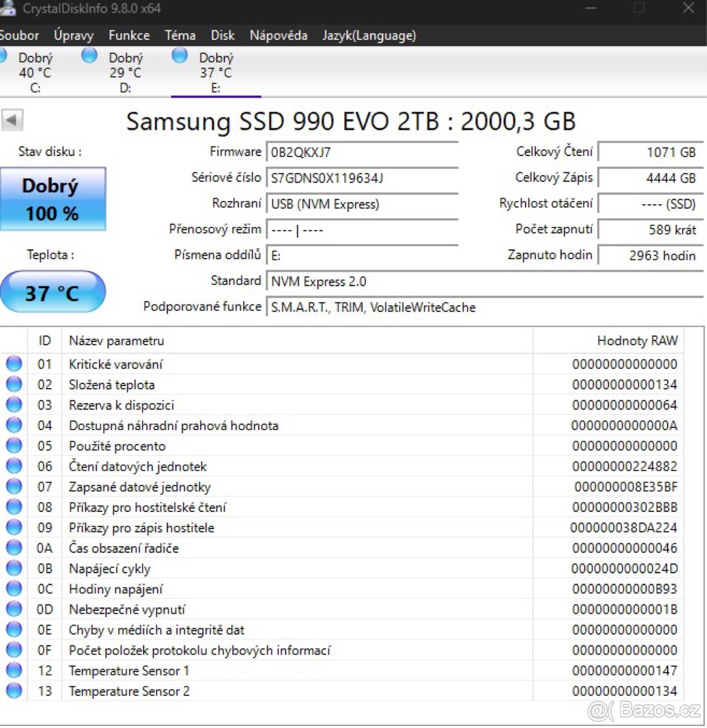Select drive C: health status icon
The height and width of the screenshot is (728, 707).
coord(4,55)
